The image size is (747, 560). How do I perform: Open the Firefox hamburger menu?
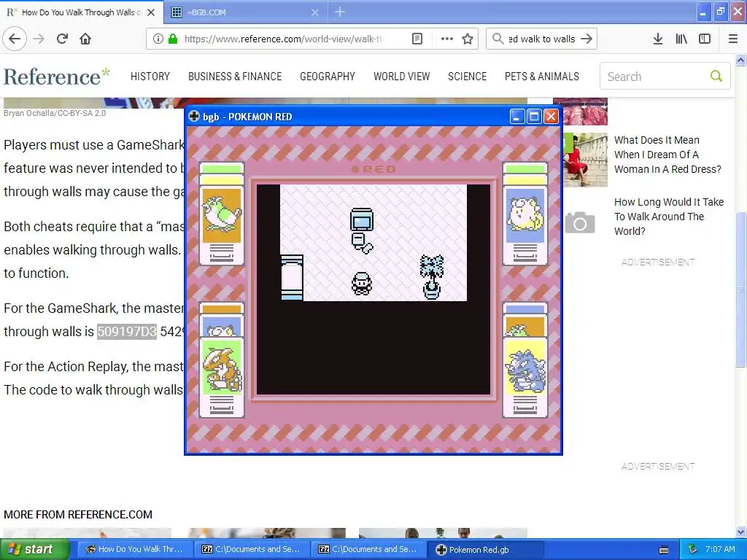(x=733, y=39)
